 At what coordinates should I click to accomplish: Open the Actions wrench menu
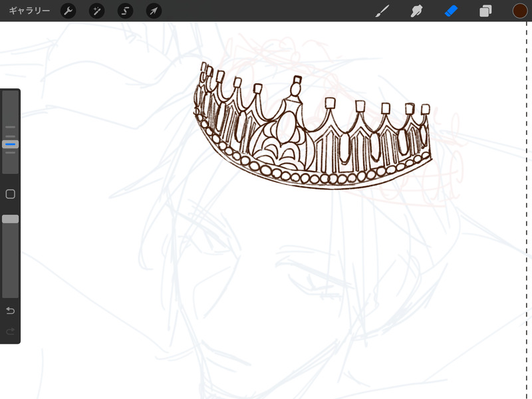68,11
